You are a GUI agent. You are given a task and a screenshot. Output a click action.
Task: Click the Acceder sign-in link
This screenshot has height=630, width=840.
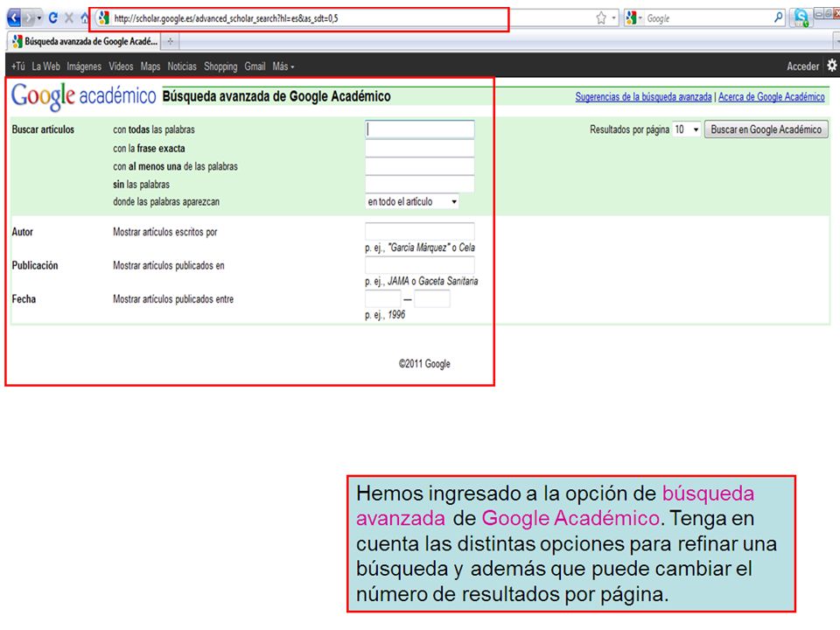(x=803, y=66)
